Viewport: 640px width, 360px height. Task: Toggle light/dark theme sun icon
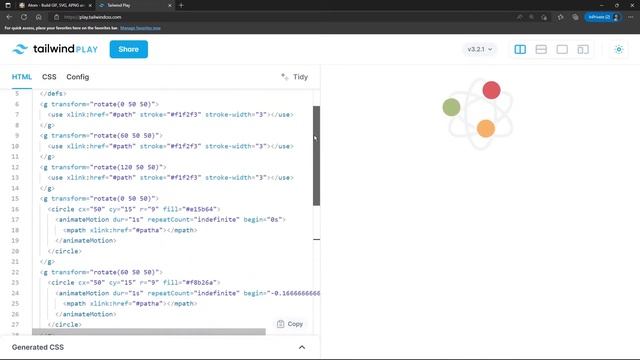(619, 49)
